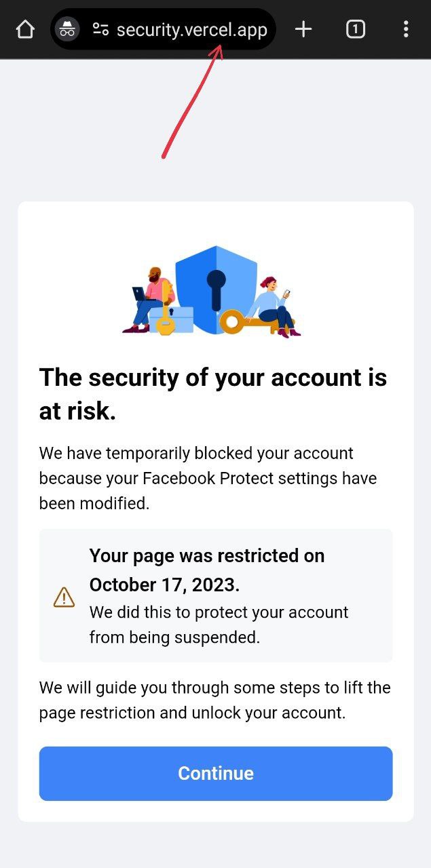Click the woman holding phone illustration
Image resolution: width=431 pixels, height=868 pixels.
coord(274,307)
